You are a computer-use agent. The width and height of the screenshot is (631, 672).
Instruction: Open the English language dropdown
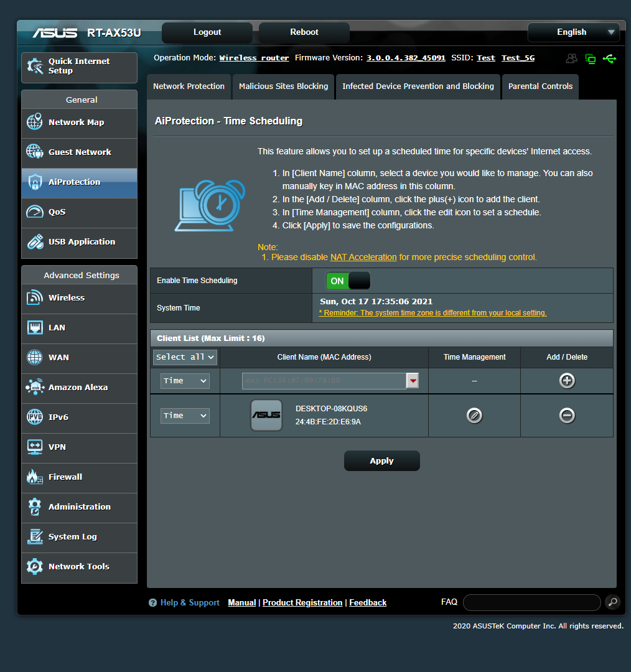click(573, 32)
